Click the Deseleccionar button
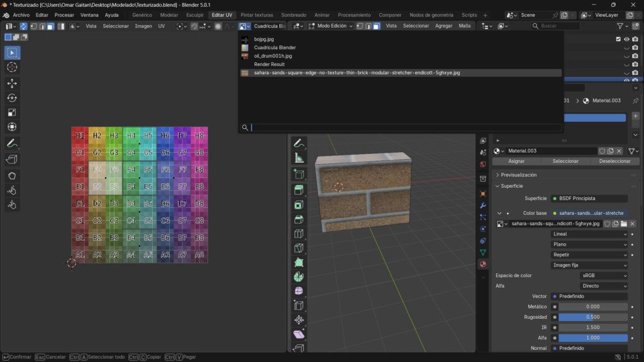 (x=614, y=161)
